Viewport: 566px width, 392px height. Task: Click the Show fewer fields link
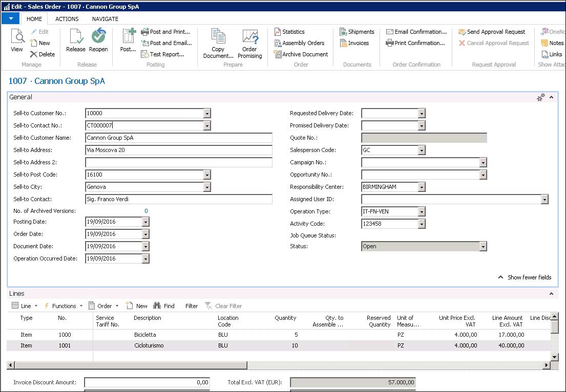[529, 277]
